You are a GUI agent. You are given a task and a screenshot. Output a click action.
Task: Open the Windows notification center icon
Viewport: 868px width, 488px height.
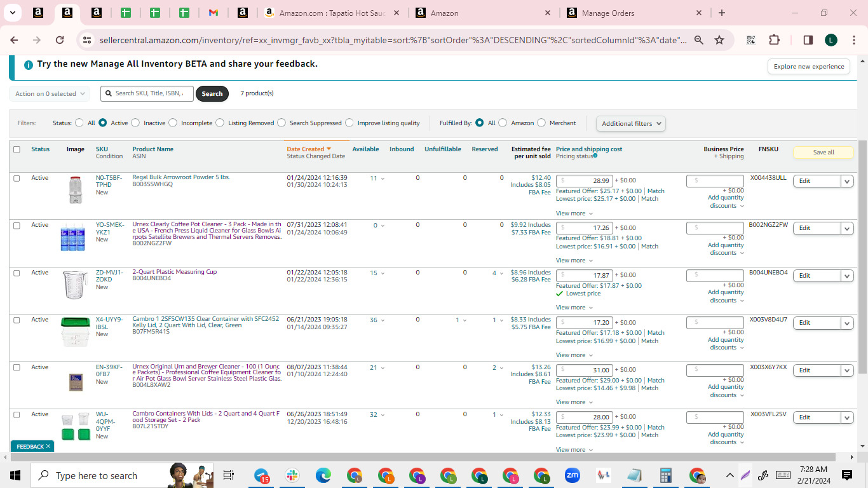847,475
